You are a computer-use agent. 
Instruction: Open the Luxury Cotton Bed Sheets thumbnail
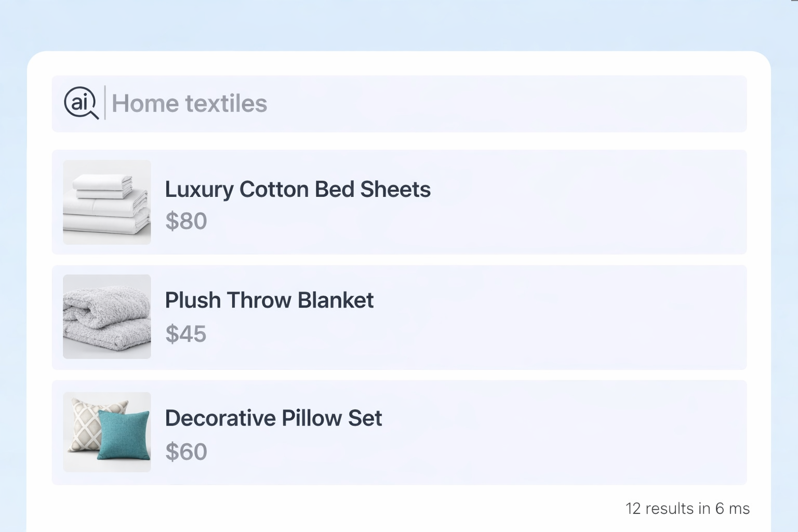[x=107, y=202]
